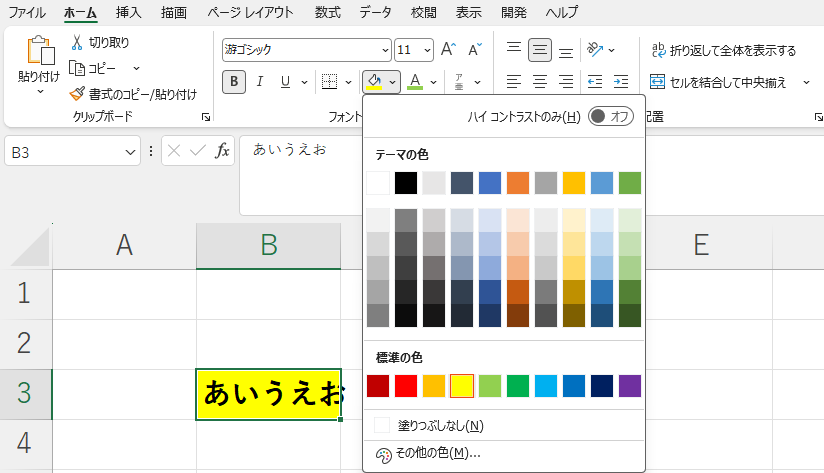Click the Cut scissors icon
The width and height of the screenshot is (824, 473).
click(x=77, y=43)
